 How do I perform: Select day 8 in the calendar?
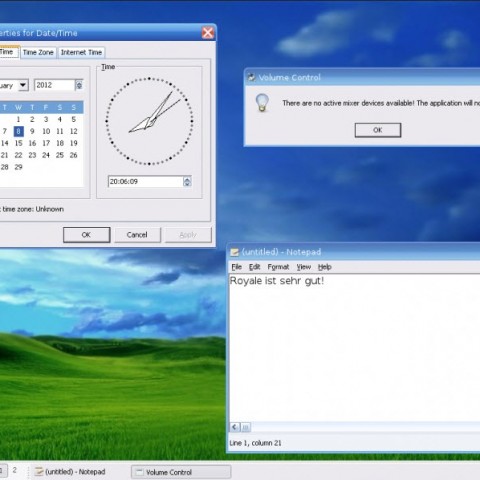click(18, 131)
